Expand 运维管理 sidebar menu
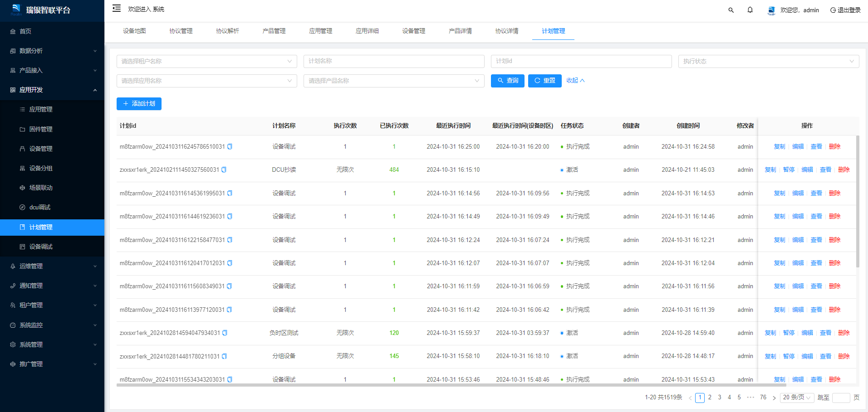 pyautogui.click(x=52, y=266)
